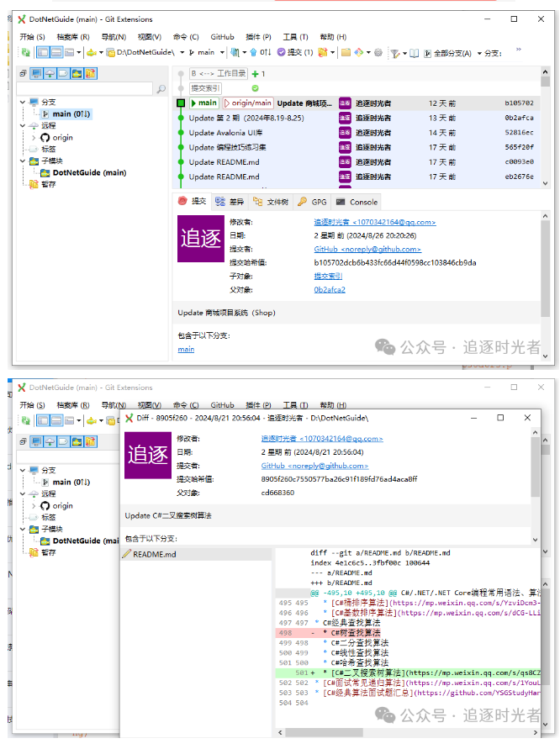Click the pull icon in the toolbar
Viewport: 560px width, 749px height.
pos(235,53)
